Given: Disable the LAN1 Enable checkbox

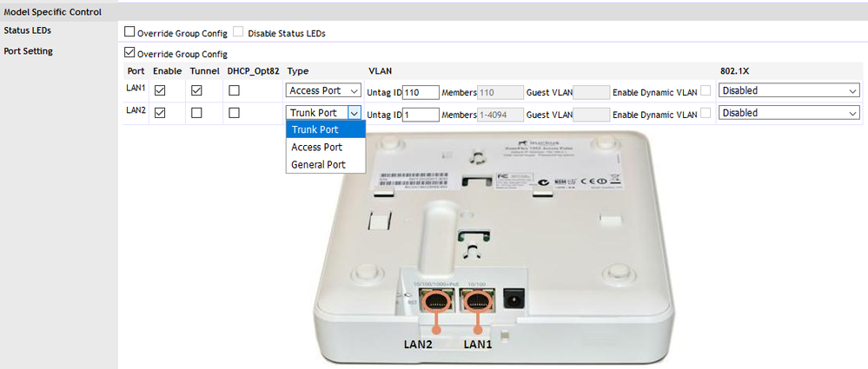Looking at the screenshot, I should (160, 90).
